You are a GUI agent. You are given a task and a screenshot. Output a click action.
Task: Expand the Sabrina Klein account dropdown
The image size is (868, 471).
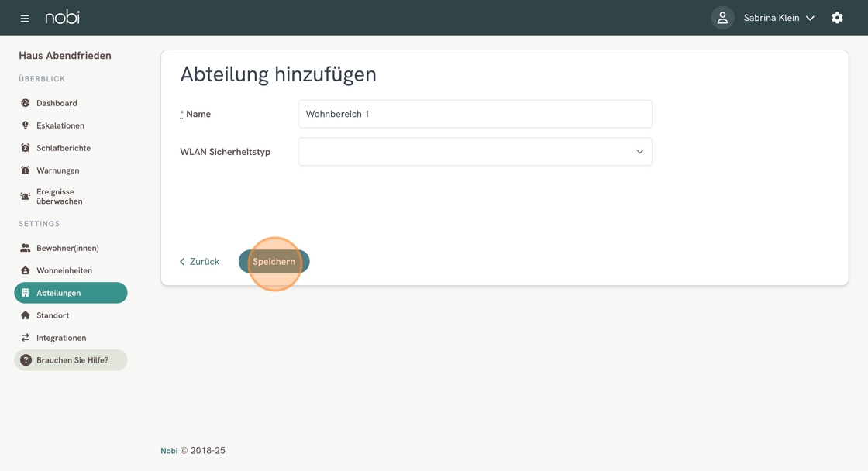pos(779,18)
